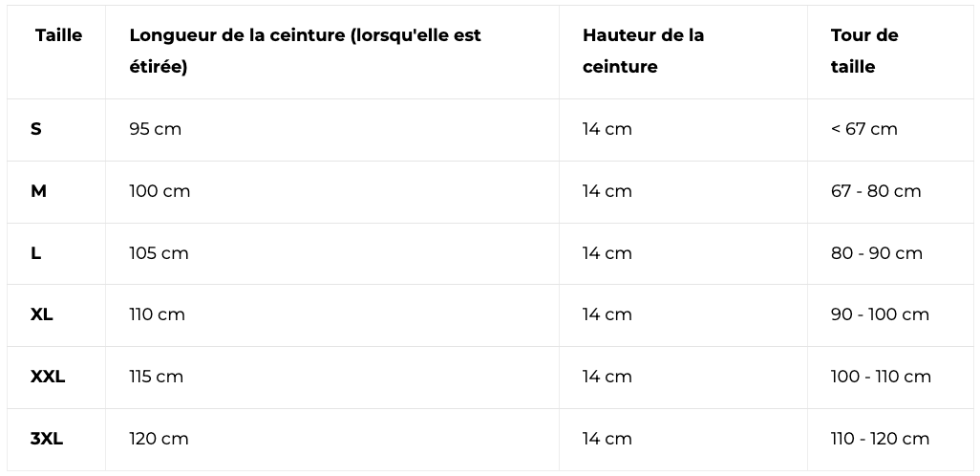Click the "Tour de taille" column header
The width and height of the screenshot is (980, 476).
[x=863, y=51]
